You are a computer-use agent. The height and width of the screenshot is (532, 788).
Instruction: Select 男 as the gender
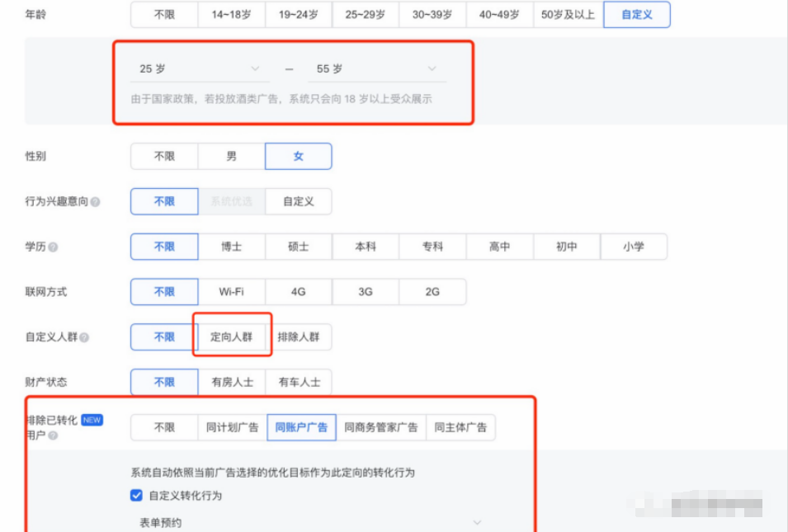pos(232,156)
